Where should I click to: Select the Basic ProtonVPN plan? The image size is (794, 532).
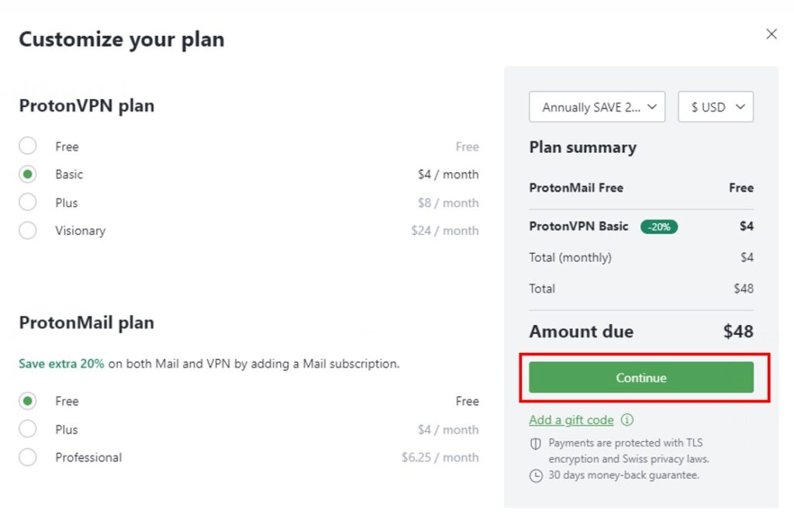28,174
